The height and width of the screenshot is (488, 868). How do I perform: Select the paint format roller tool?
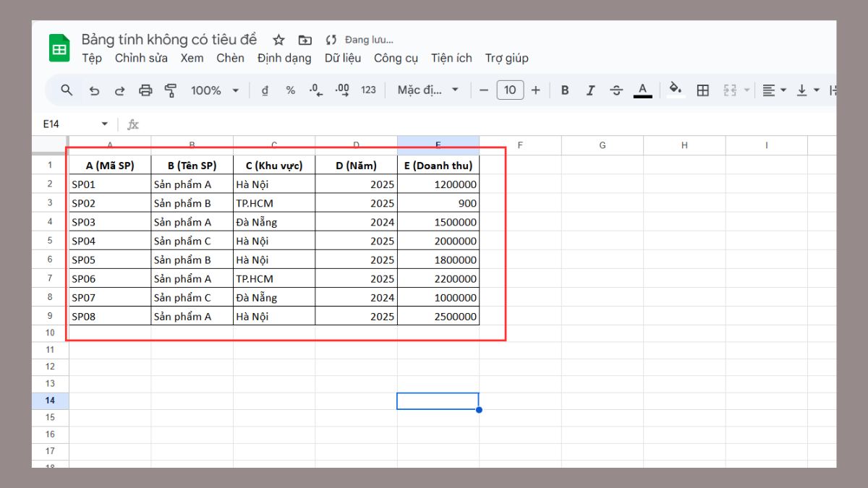[x=171, y=90]
